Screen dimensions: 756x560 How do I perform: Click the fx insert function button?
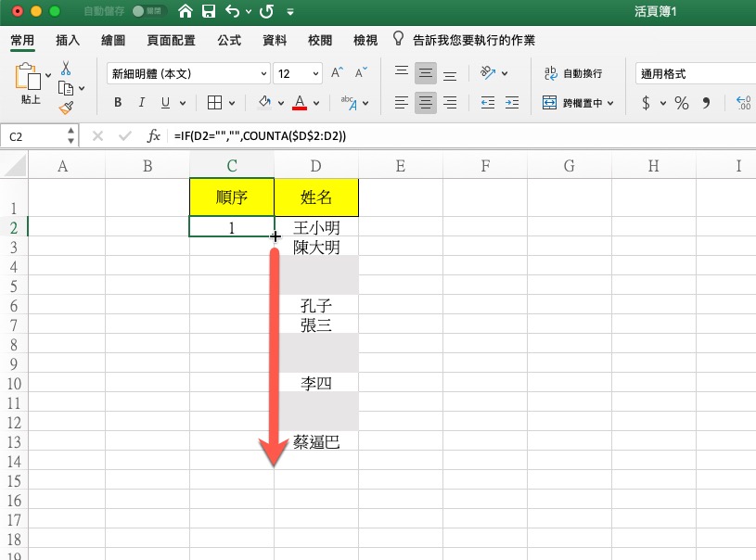pos(153,136)
